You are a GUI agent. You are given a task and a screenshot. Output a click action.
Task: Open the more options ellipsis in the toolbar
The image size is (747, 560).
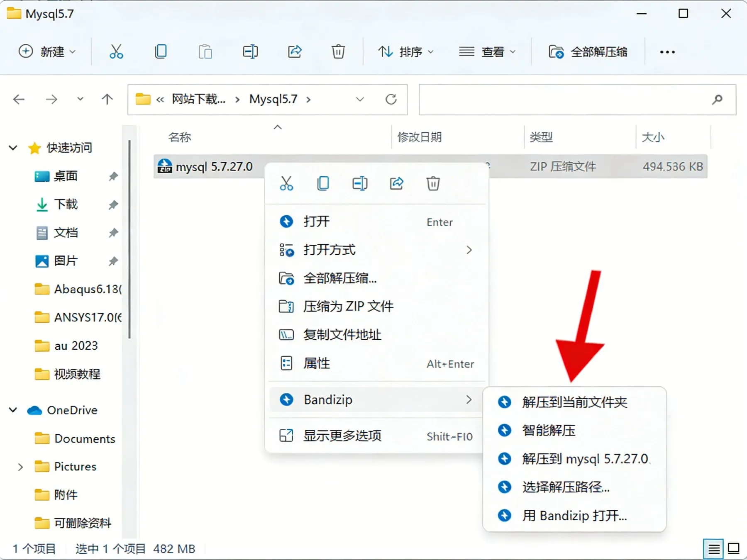[x=667, y=52]
